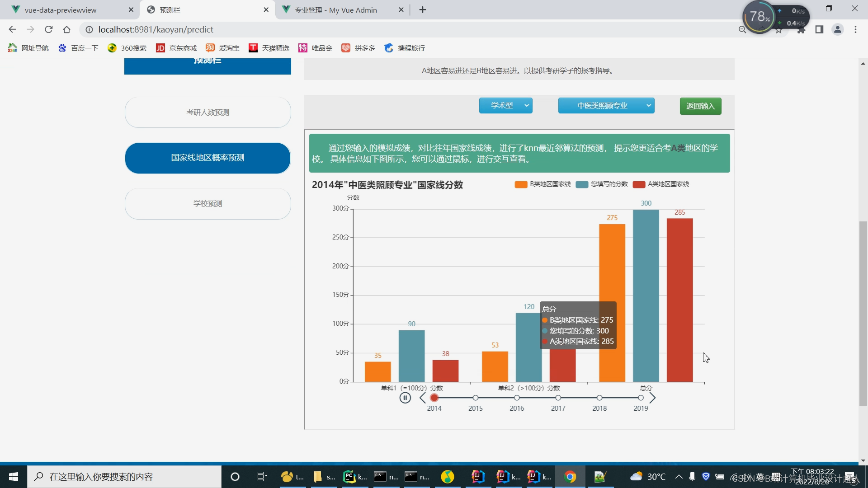The height and width of the screenshot is (488, 868).
Task: Open Chrome three-dot menu
Action: [855, 29]
